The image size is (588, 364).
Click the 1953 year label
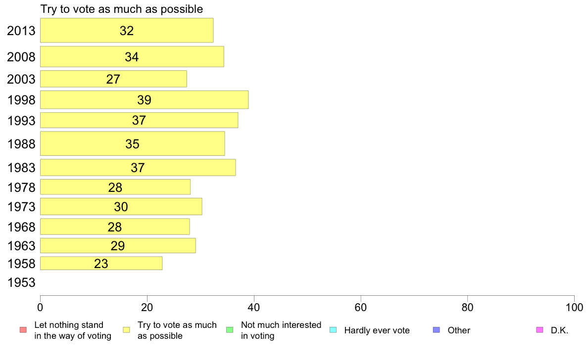[21, 282]
